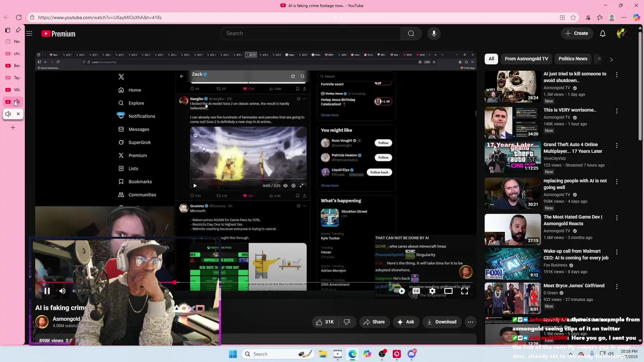644x362 pixels.
Task: Go to YouTube Premium home logo
Action: [58, 34]
